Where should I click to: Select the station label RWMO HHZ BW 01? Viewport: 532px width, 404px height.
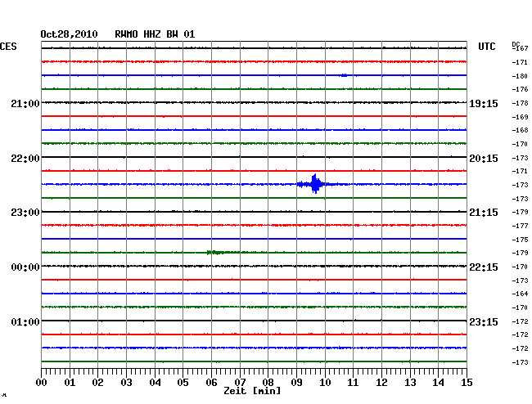coord(155,34)
